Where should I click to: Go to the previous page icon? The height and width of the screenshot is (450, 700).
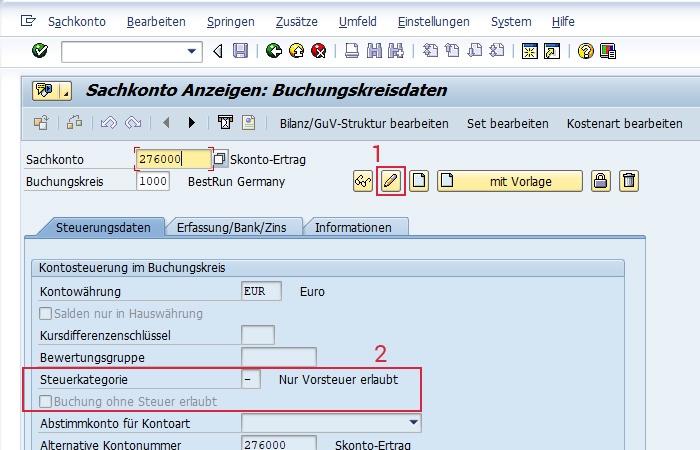(x=452, y=51)
